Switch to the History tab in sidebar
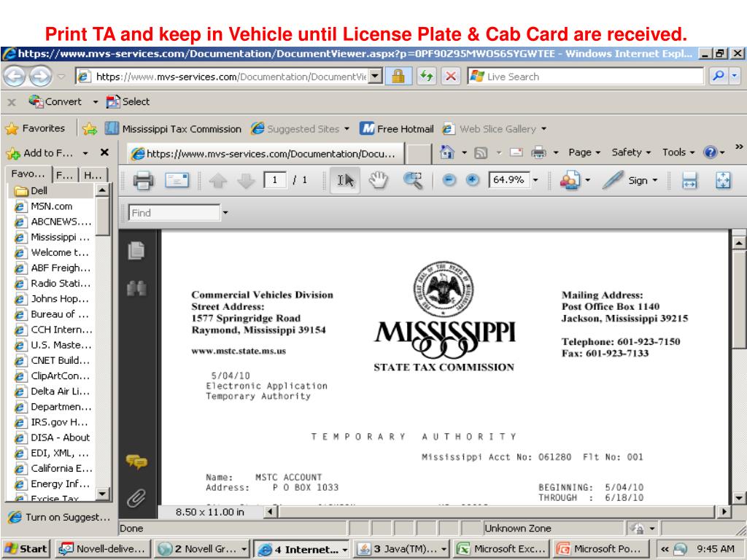Image resolution: width=747 pixels, height=560 pixels. point(93,175)
